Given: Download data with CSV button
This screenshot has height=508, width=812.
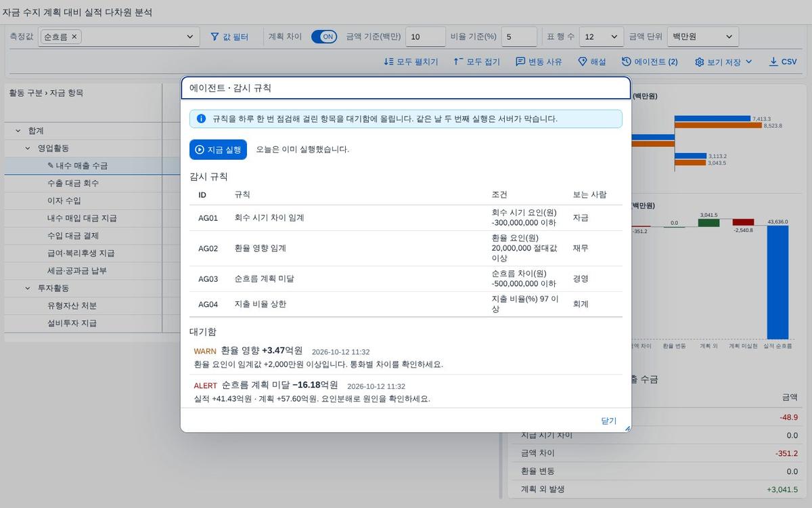Looking at the screenshot, I should tap(783, 62).
